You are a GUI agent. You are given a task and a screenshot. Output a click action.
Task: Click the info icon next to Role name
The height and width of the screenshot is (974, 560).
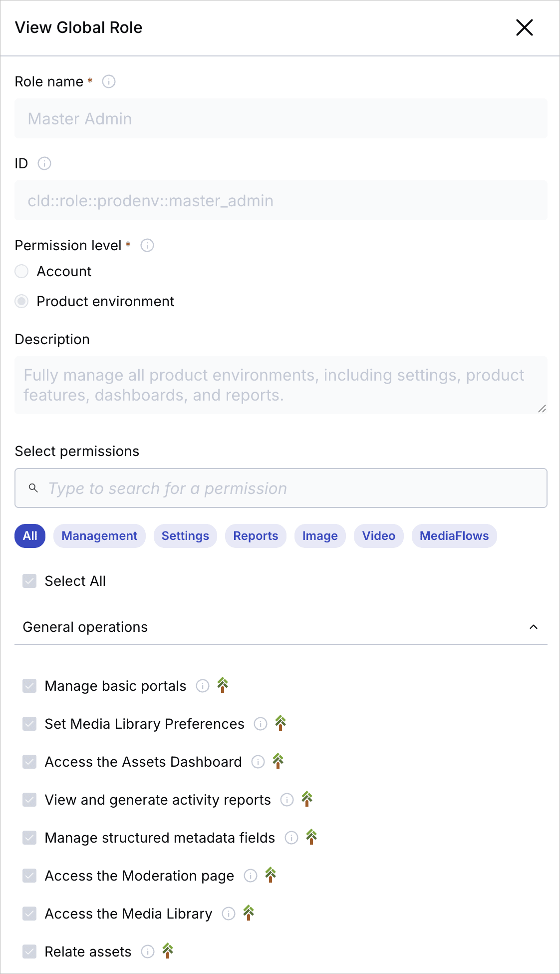109,81
